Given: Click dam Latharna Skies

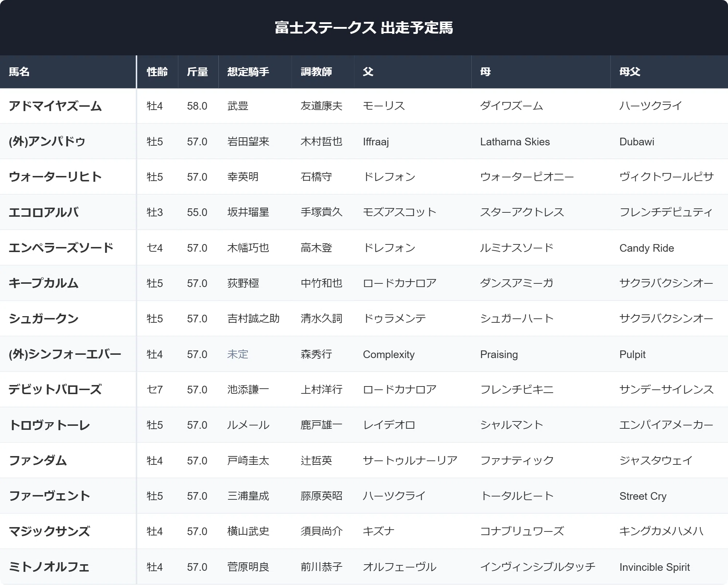Looking at the screenshot, I should coord(515,142).
